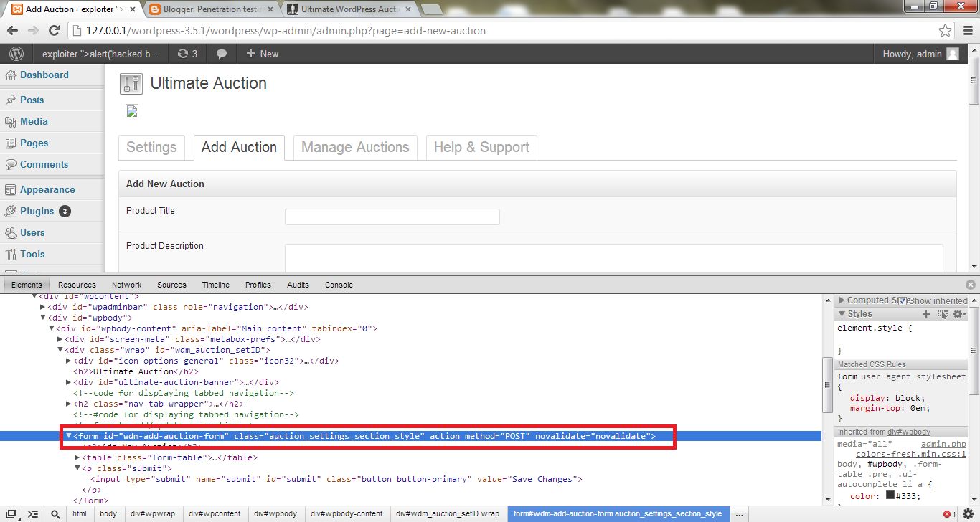Expand the h2.nav-tab-wrapper node
The width and height of the screenshot is (980, 522).
(x=69, y=404)
